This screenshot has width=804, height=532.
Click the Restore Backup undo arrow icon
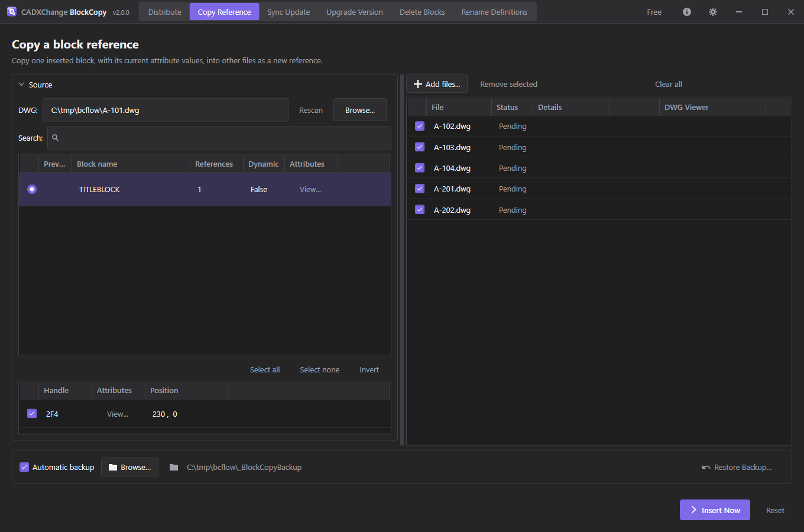coord(706,468)
